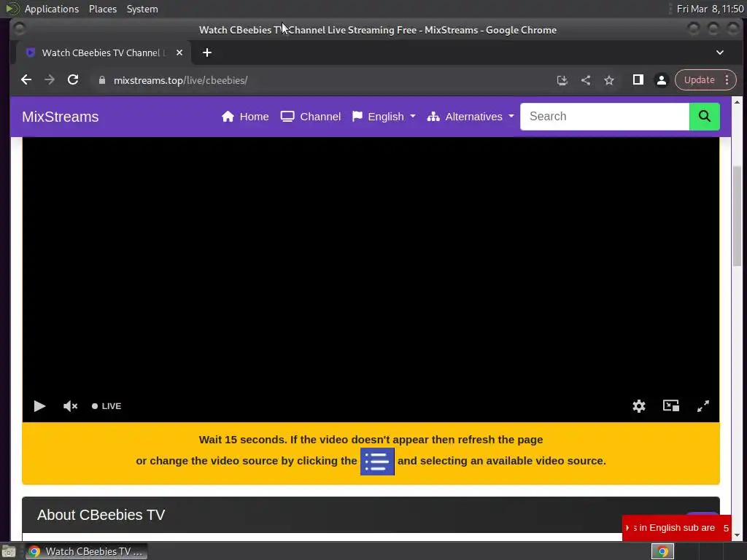
Task: Open Chrome three-dot menu
Action: point(727,80)
